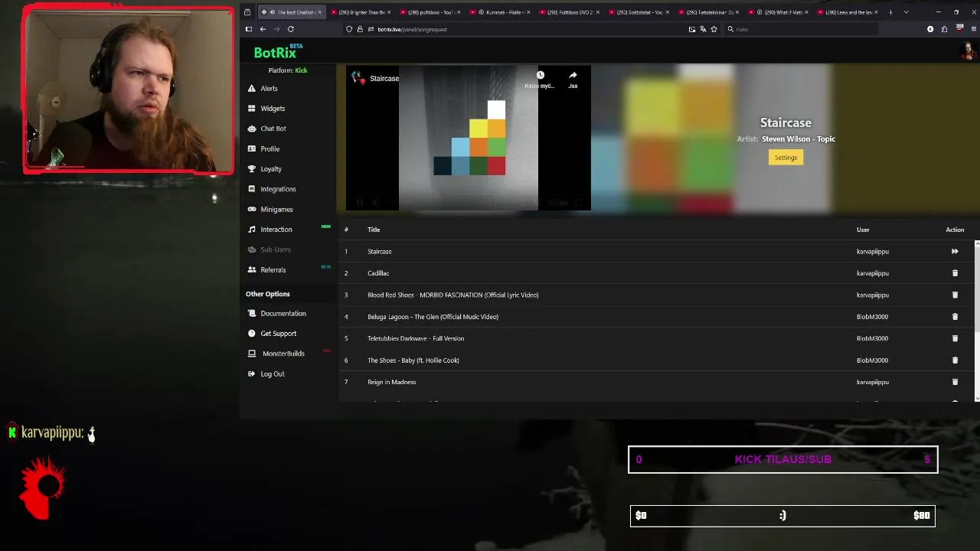Select the Cadillac row title
Image resolution: width=980 pixels, height=551 pixels.
[378, 273]
